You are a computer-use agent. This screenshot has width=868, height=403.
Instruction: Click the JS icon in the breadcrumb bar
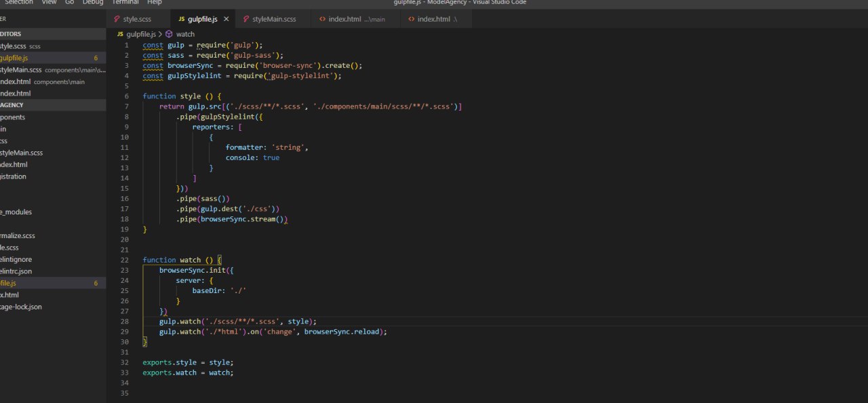click(x=120, y=34)
